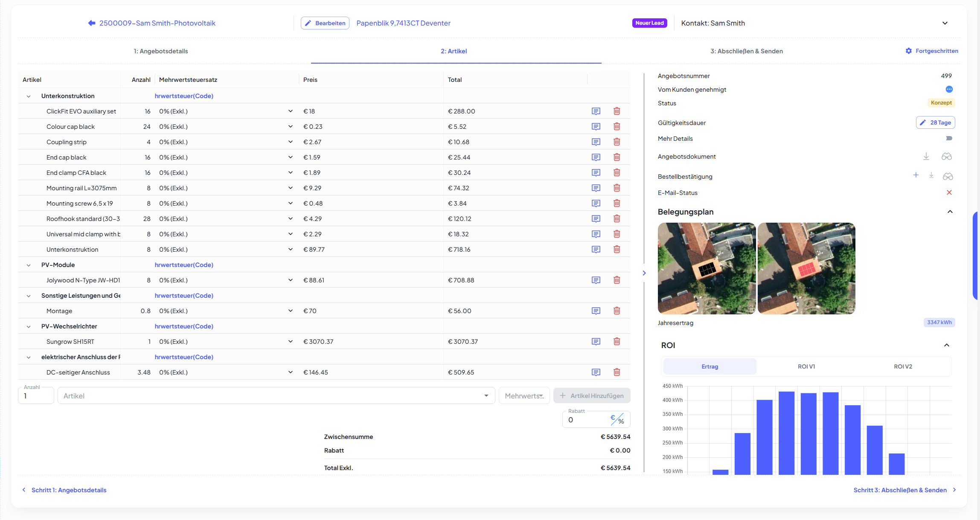
Task: Preview the Angebotsdokument with binoculars icon
Action: pyautogui.click(x=947, y=157)
